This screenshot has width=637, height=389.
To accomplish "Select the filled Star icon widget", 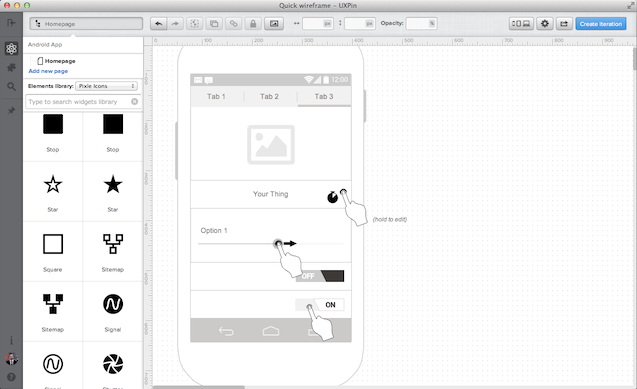I will click(x=113, y=192).
